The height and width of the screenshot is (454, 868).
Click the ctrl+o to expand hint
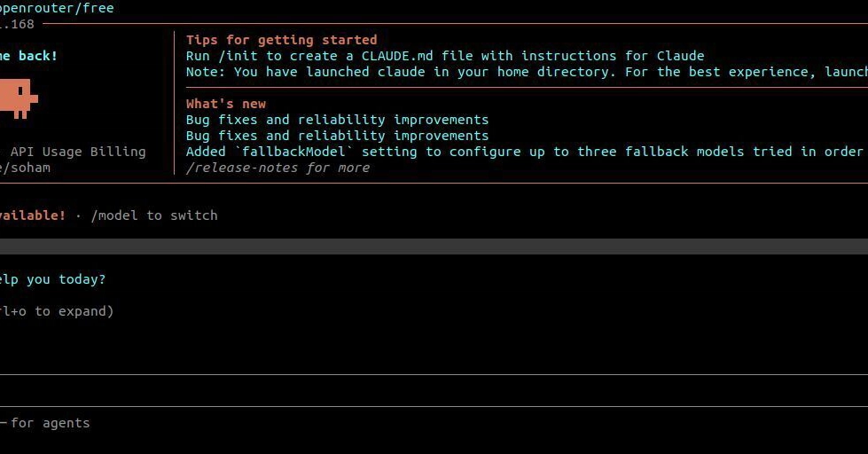(57, 311)
